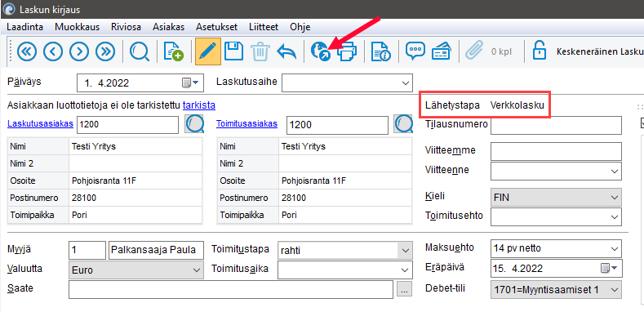Open the Päiväys calendar picker
Viewport: 644px width, 312px height.
pos(190,83)
